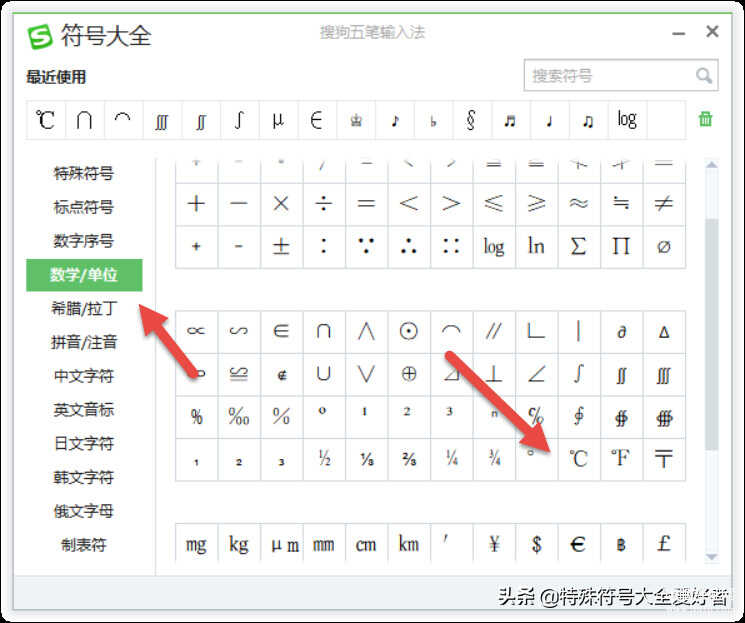Insert the degree Celsius ℃ symbol from grid
The height and width of the screenshot is (623, 745).
pos(579,460)
